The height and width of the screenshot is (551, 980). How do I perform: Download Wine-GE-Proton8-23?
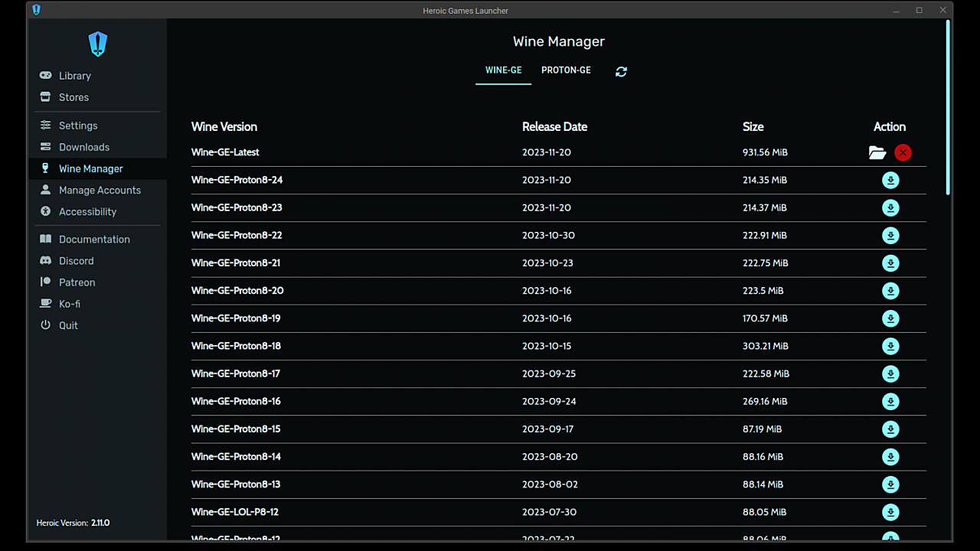(890, 208)
